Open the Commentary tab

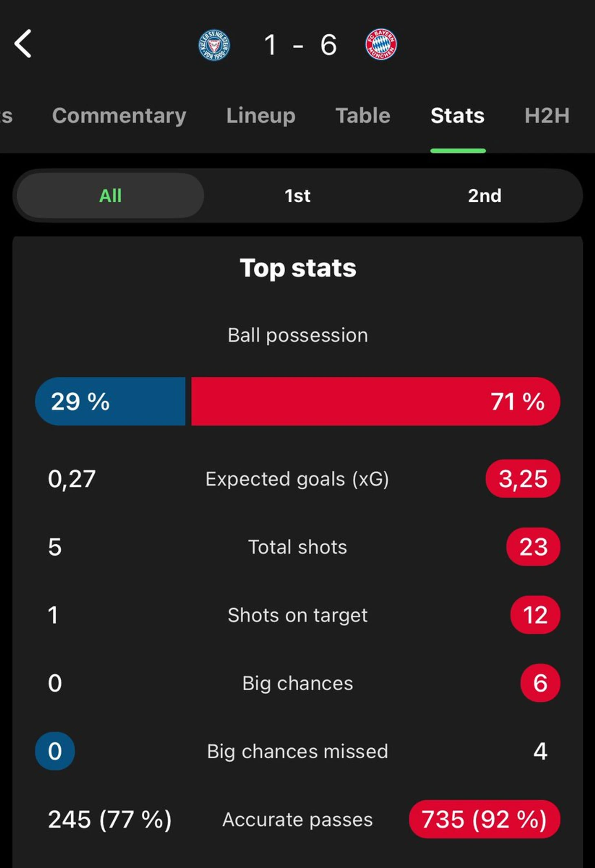(x=119, y=116)
